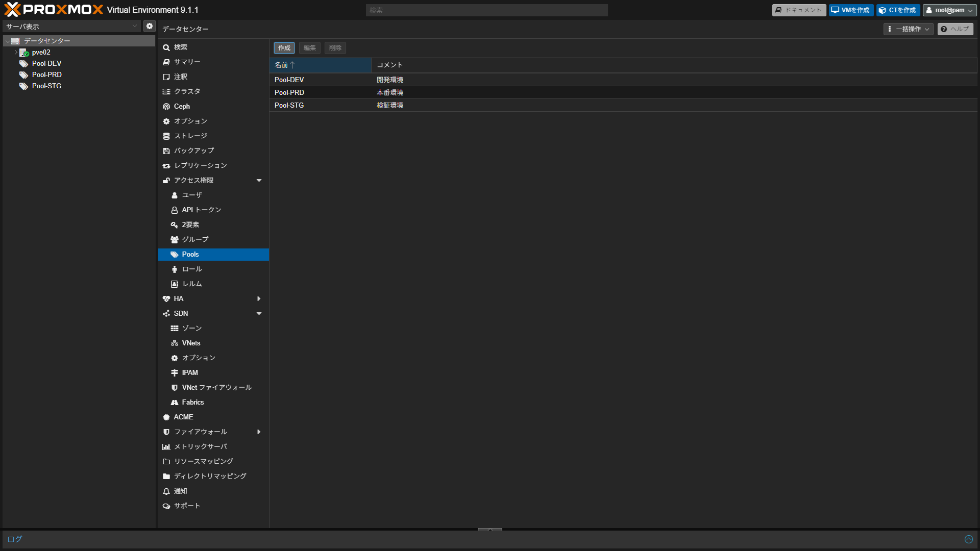Click the HA heartbeat icon
This screenshot has height=551, width=980.
[x=166, y=299]
